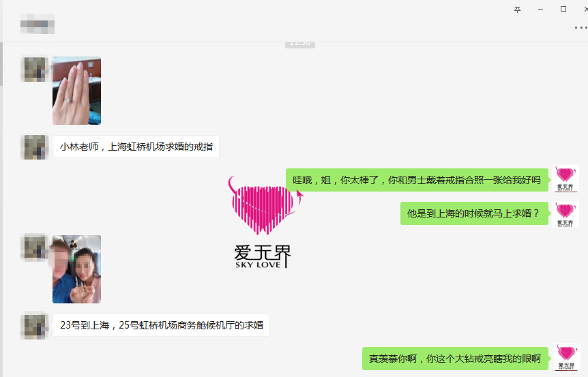588x377 pixels.
Task: Select the green 哇哦，姐，你太棒了 message bubble
Action: [417, 180]
